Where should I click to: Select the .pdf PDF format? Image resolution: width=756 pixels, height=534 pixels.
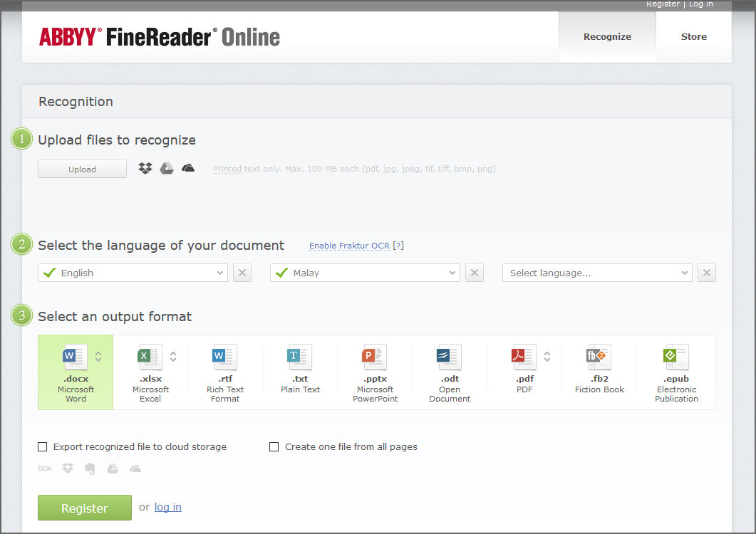click(x=524, y=372)
